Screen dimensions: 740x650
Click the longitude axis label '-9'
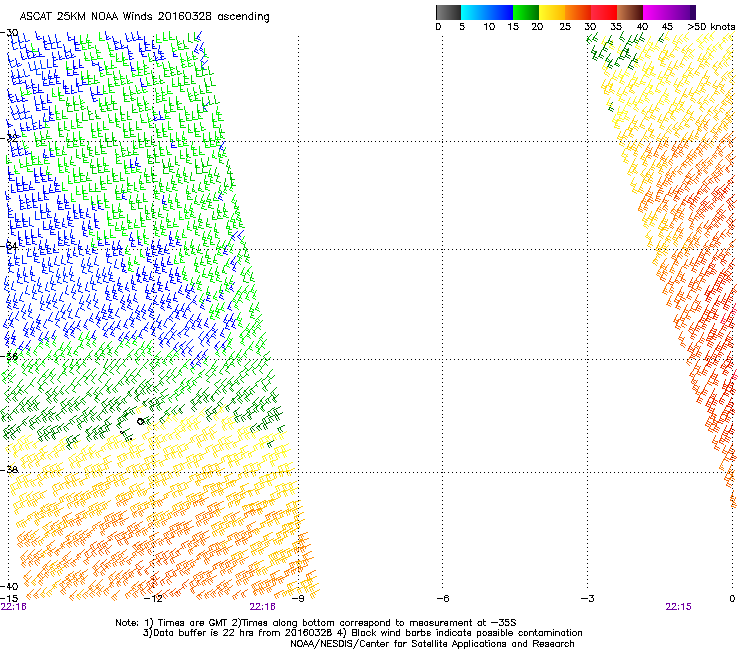(x=298, y=599)
